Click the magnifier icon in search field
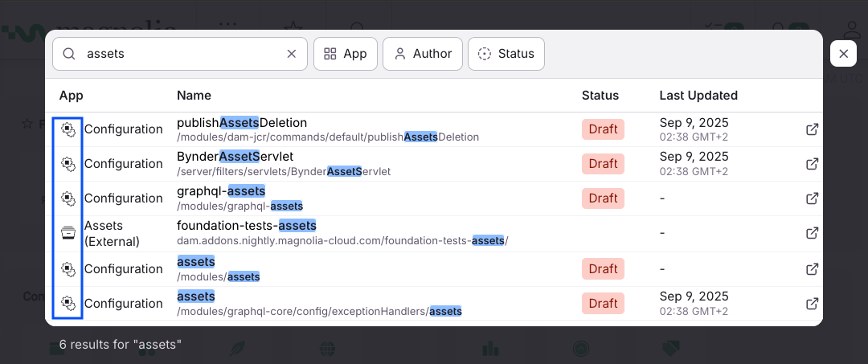 click(69, 54)
